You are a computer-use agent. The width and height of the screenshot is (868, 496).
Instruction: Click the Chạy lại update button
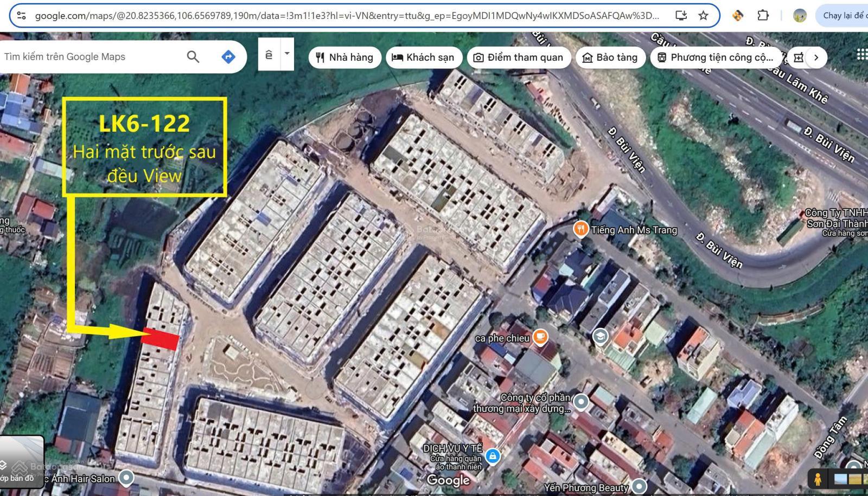[x=843, y=16]
